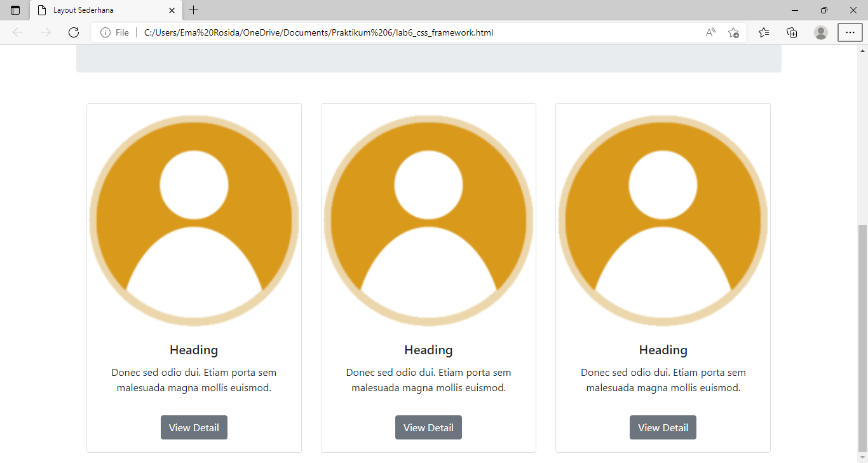
Task: Open the Settings and more menu (...)
Action: (850, 32)
